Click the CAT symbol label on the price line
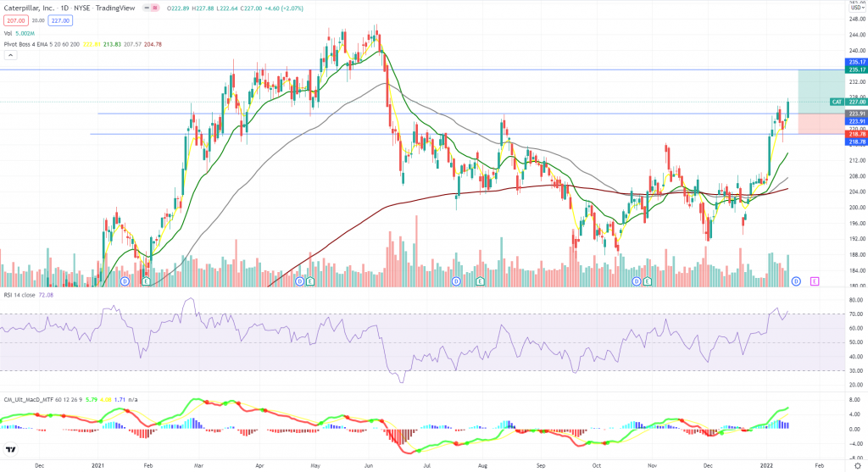The height and width of the screenshot is (472, 868). click(x=837, y=102)
